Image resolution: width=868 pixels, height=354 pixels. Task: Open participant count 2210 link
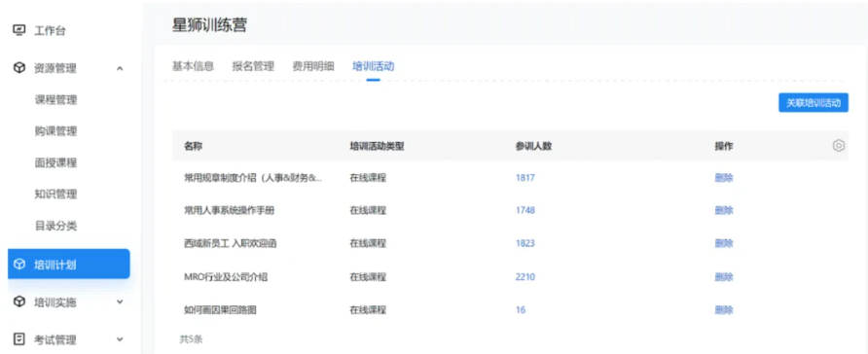pos(524,276)
